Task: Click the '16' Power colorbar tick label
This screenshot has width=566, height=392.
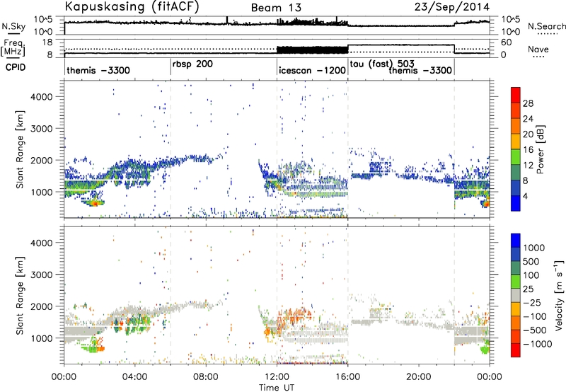Action: coord(528,149)
